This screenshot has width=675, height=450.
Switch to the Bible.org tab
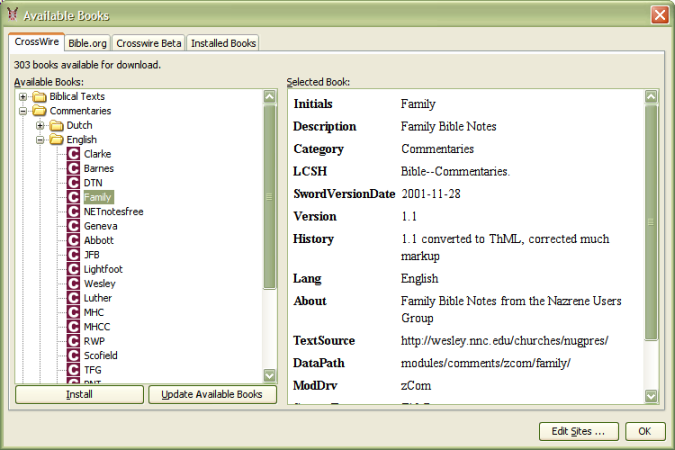(x=88, y=43)
